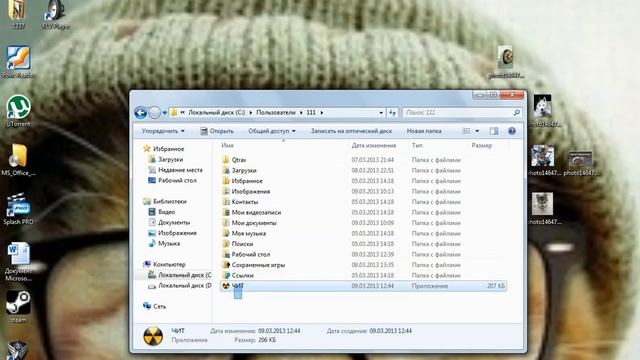This screenshot has width=640, height=360.
Task: Click the change view icon in the toolbar
Action: pyautogui.click(x=467, y=131)
